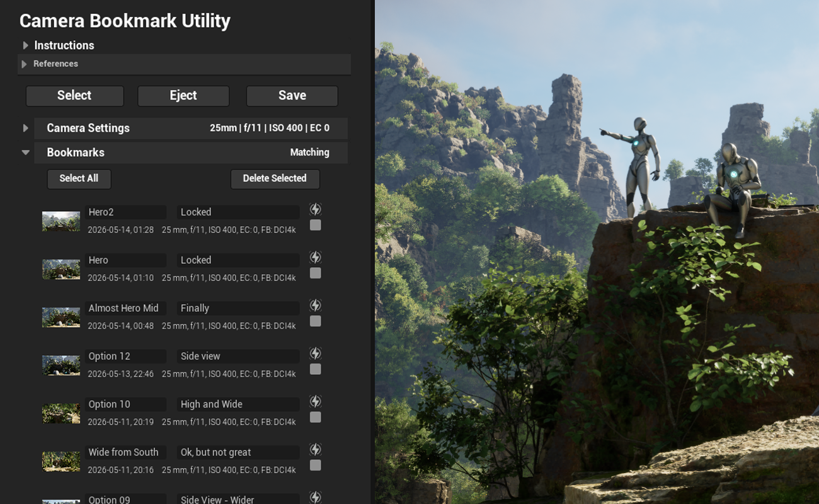The height and width of the screenshot is (504, 819).
Task: Click the 2026-05-14, 00:48 timestamp
Action: (120, 326)
